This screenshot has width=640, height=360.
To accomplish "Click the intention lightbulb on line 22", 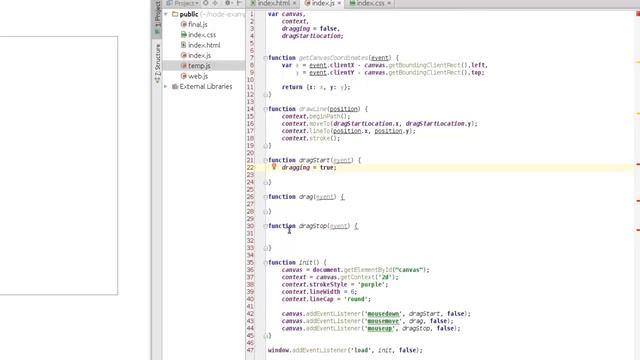I will coord(274,167).
